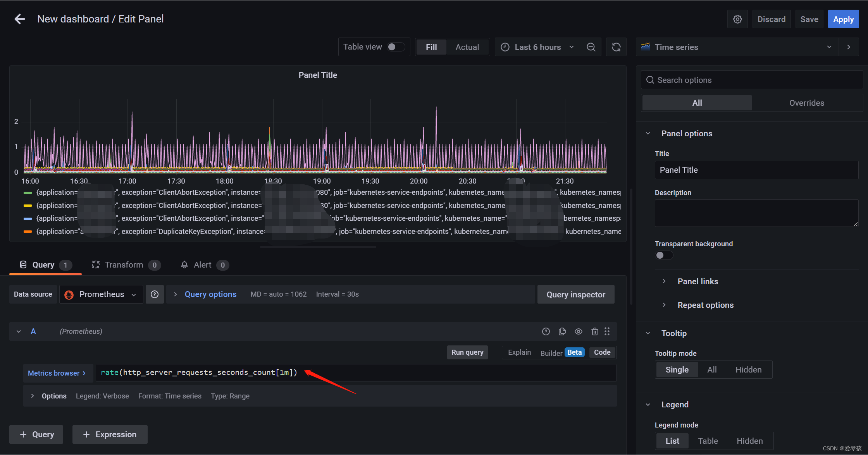Click the green series color swatch in legend
868x455 pixels.
(28, 192)
